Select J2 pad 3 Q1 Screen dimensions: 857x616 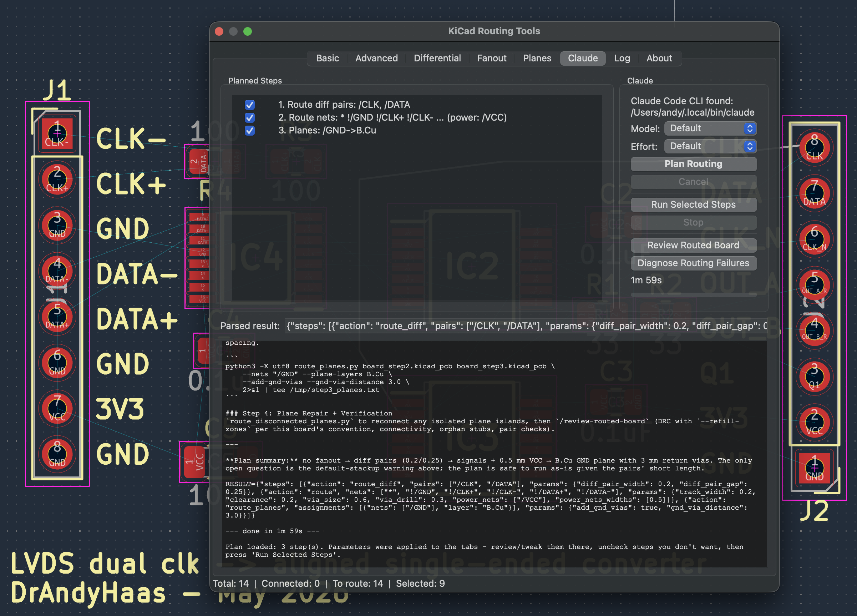pos(814,377)
